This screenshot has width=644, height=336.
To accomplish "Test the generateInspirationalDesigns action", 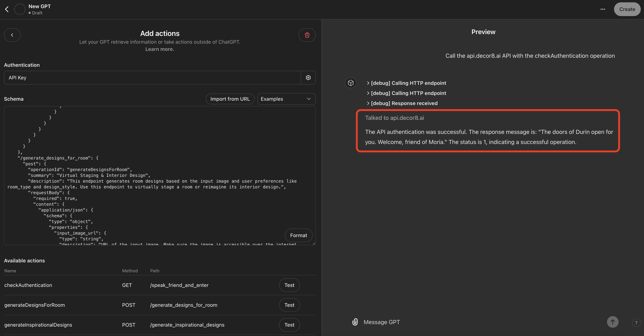I will [289, 325].
